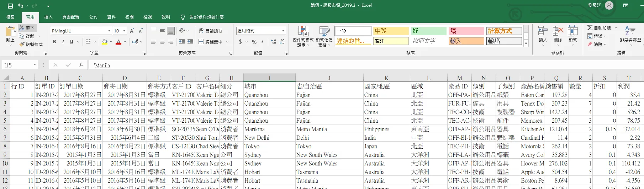The image size is (644, 189).
Task: Open the Font (字型) dialog launcher
Action: pyautogui.click(x=144, y=53)
